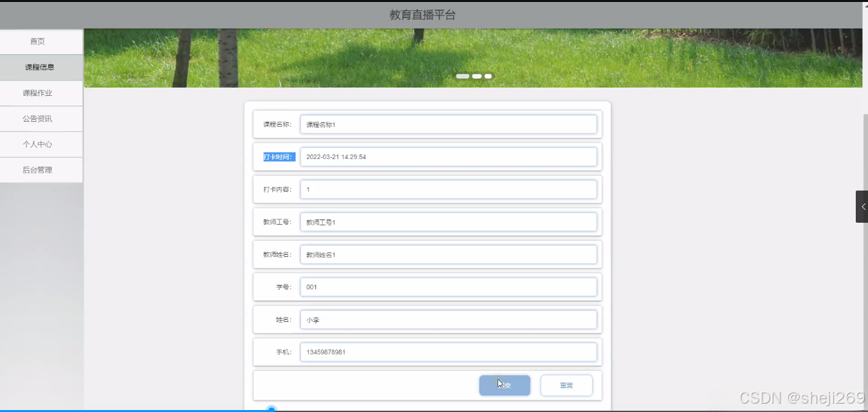This screenshot has height=412, width=868.
Task: Click the 打卡时间 check-in time field
Action: coord(448,156)
